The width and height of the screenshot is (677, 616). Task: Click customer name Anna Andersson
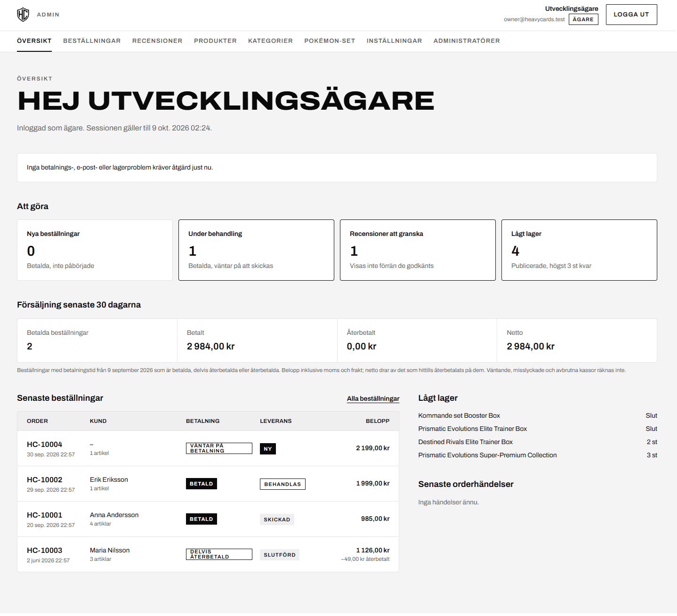tap(114, 515)
